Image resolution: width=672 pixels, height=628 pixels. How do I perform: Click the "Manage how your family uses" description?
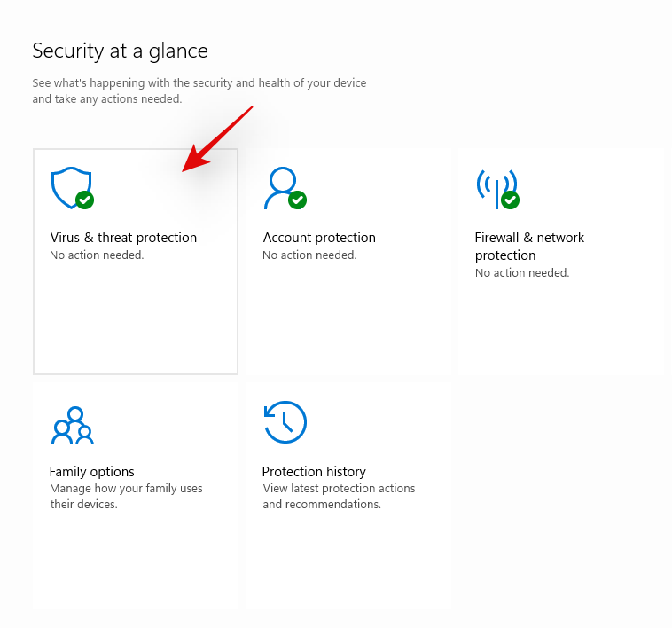126,489
